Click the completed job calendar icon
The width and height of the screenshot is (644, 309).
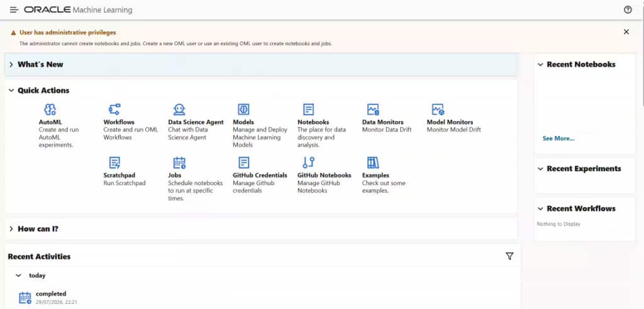click(25, 298)
